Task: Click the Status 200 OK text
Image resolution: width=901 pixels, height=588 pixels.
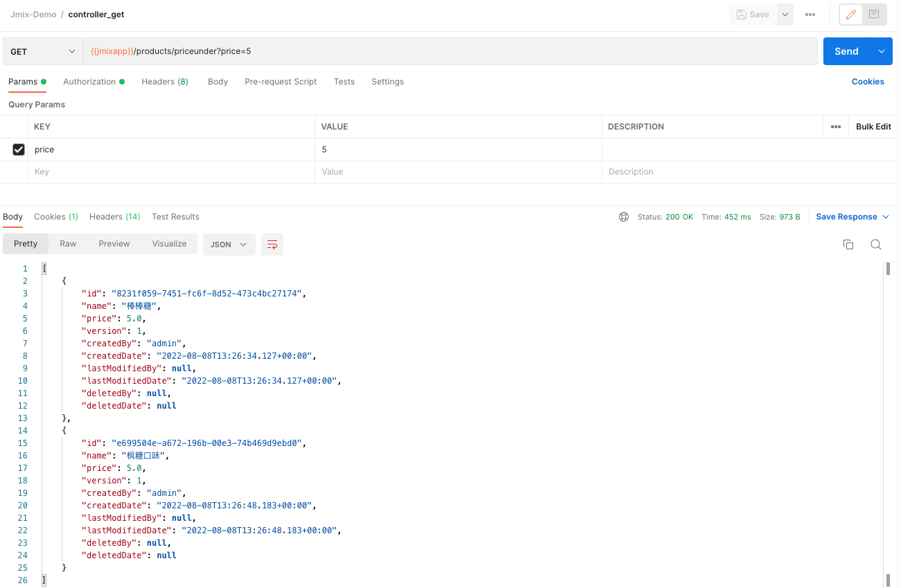Action: 665,217
